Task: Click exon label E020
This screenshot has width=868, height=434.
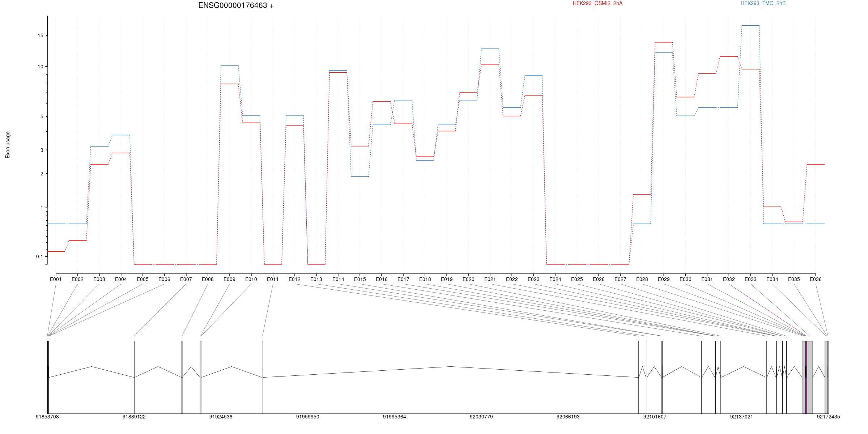Action: (x=468, y=279)
